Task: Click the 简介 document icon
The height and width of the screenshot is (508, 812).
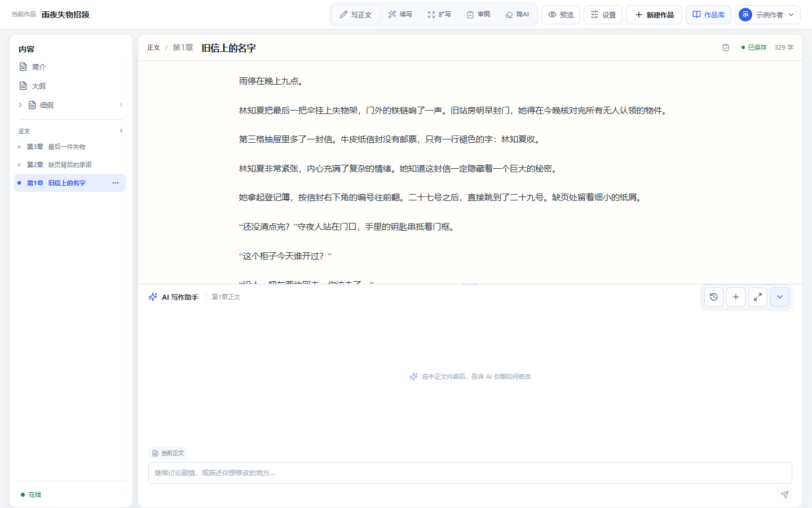Action: [23, 67]
